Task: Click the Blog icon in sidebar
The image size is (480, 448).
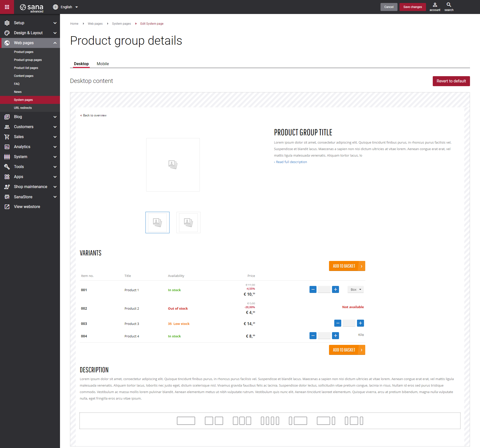Action: point(7,117)
